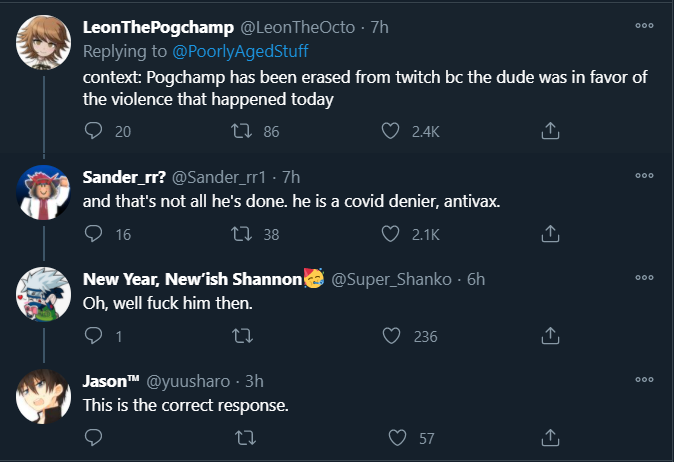The width and height of the screenshot is (674, 462).
Task: Open Jason's anime profile picture
Action: point(43,396)
